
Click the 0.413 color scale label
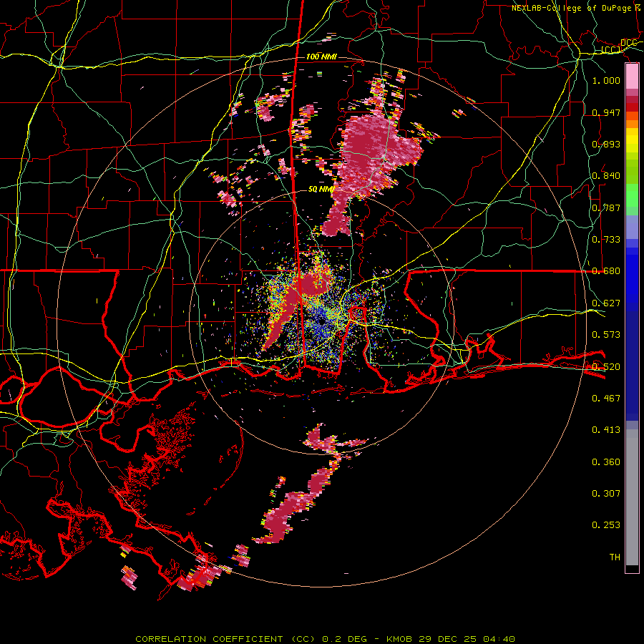pos(606,430)
